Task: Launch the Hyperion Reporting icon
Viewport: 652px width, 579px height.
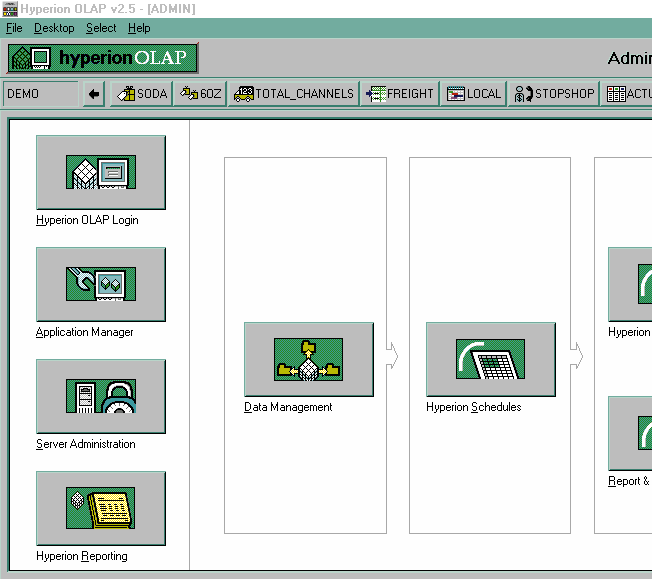Action: [x=101, y=508]
